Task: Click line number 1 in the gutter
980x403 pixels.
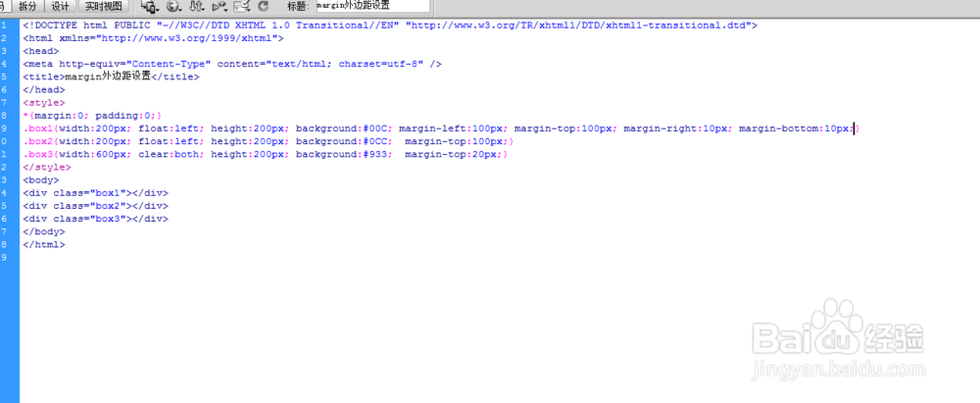Action: click(x=5, y=25)
